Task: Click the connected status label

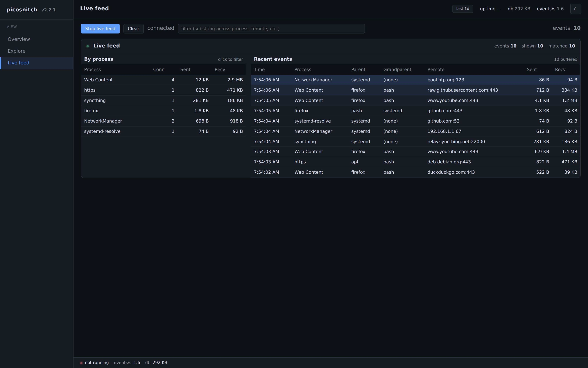Action: 161,28
